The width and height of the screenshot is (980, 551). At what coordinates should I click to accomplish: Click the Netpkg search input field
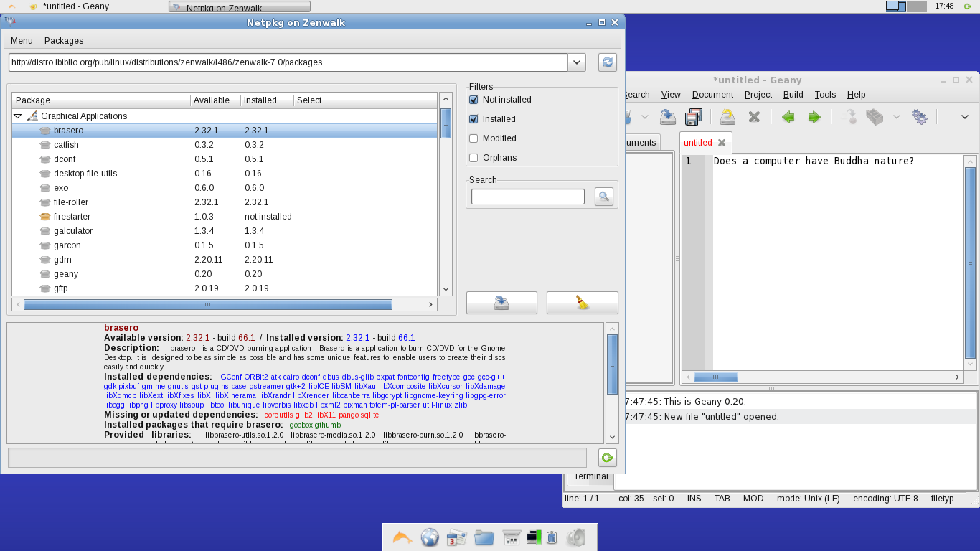528,197
